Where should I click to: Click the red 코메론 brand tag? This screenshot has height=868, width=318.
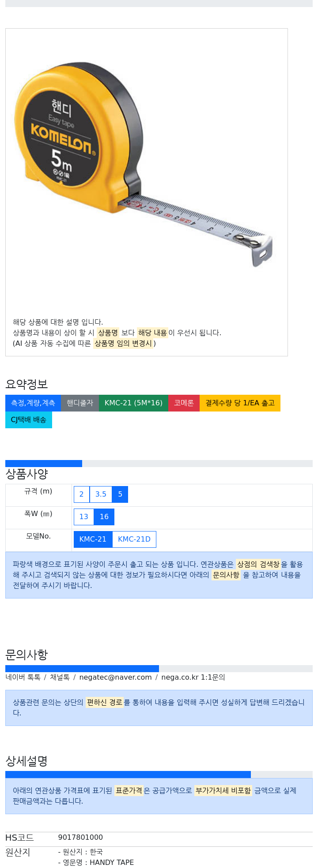click(184, 403)
